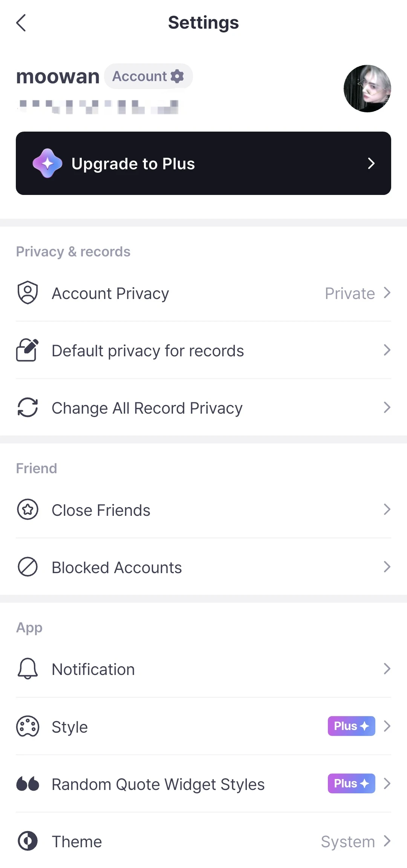Image resolution: width=407 pixels, height=868 pixels.
Task: Click the Account Privacy shield icon
Action: tap(28, 293)
